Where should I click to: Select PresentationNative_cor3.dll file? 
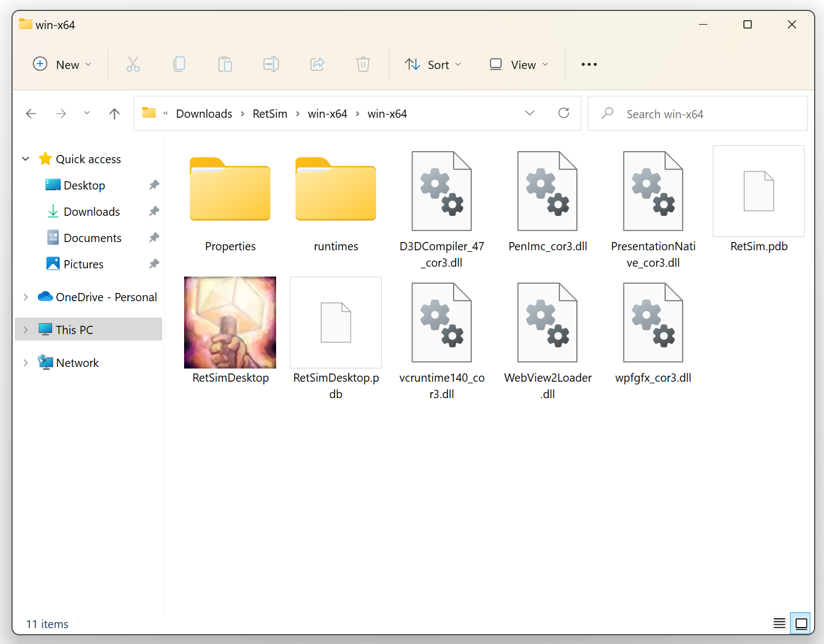click(653, 209)
